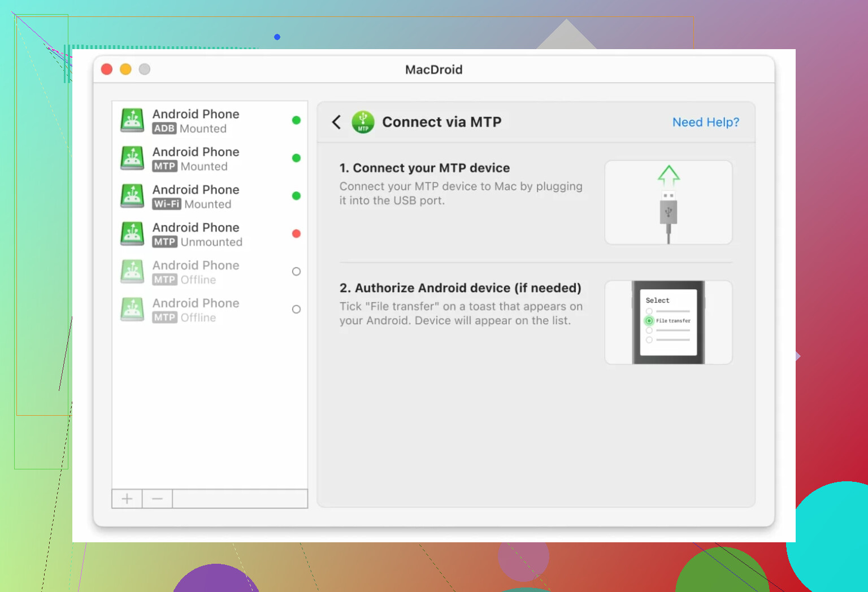Select the last Offline Android Phone icon
The width and height of the screenshot is (868, 592).
(132, 310)
